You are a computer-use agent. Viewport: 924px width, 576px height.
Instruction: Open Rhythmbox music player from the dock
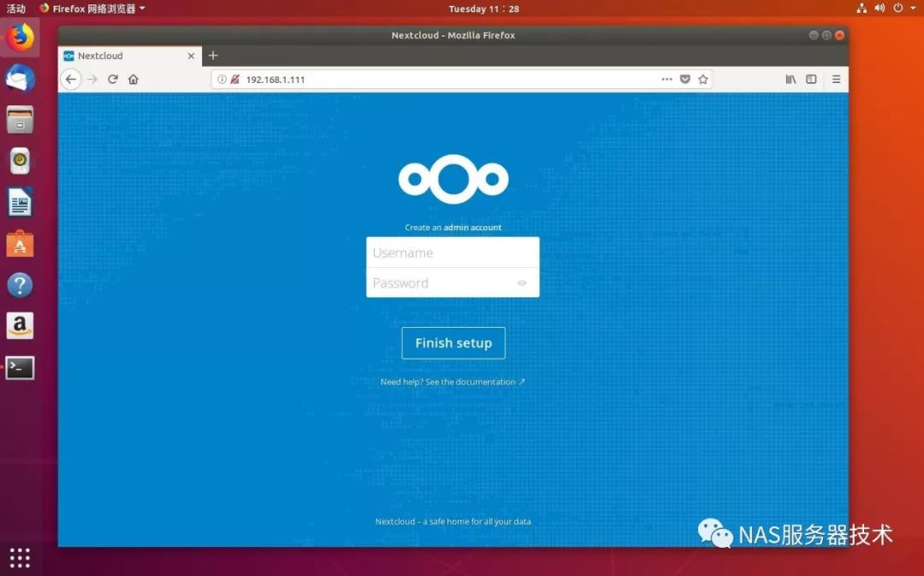tap(20, 161)
